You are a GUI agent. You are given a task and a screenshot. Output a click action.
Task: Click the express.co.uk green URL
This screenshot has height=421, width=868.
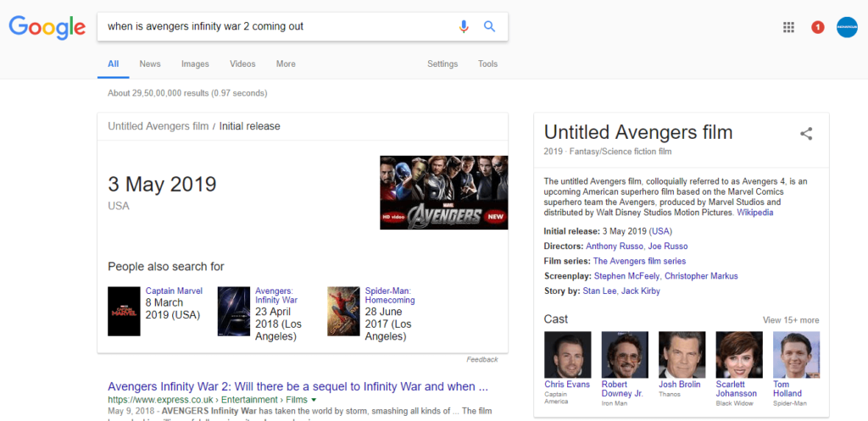click(x=209, y=400)
